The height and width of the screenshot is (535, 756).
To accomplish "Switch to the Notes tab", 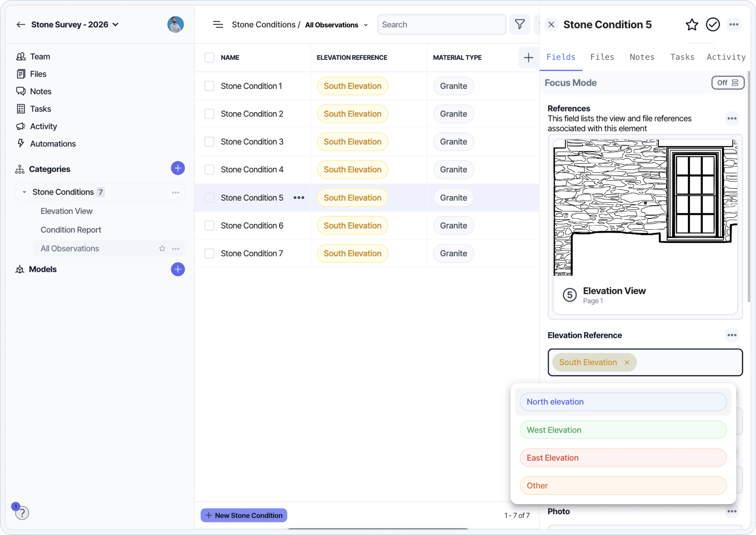I will coord(642,57).
